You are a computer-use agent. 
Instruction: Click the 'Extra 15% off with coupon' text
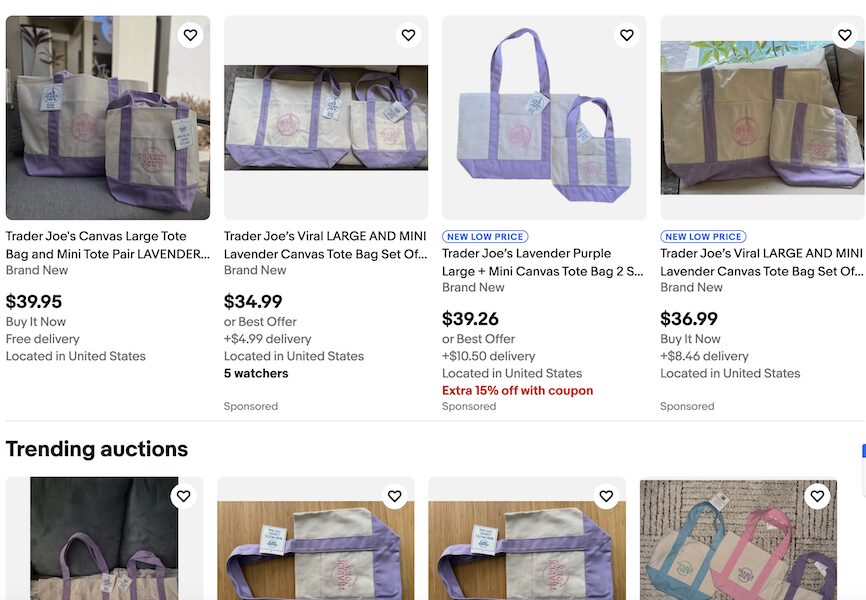coord(517,390)
